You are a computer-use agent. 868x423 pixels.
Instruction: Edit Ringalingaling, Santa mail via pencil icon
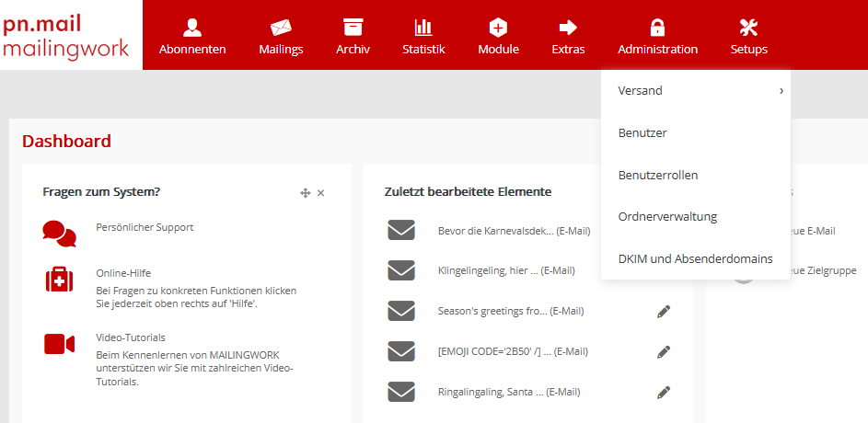[664, 393]
